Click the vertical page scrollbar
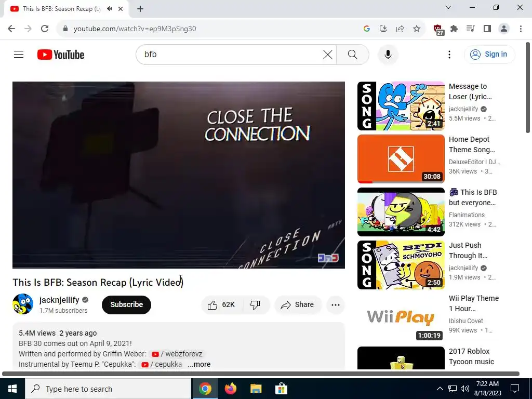 (x=528, y=87)
